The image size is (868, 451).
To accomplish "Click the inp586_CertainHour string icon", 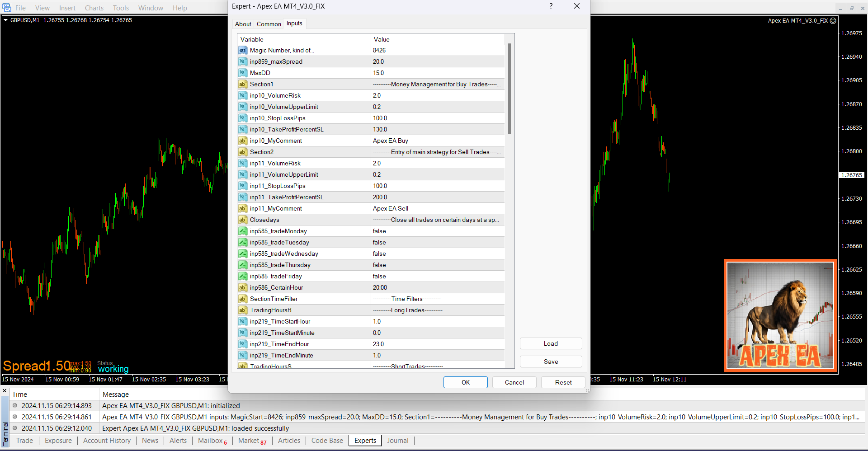I will point(243,288).
